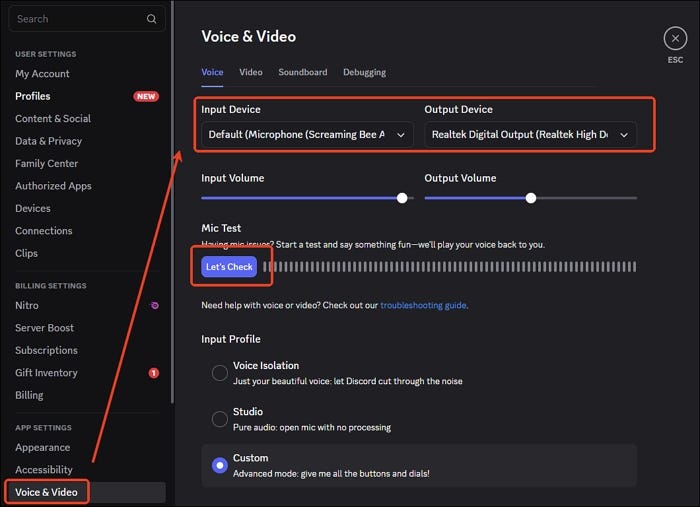Screen dimensions: 700x507
Task: Click into the Search settings field
Action: (x=87, y=19)
